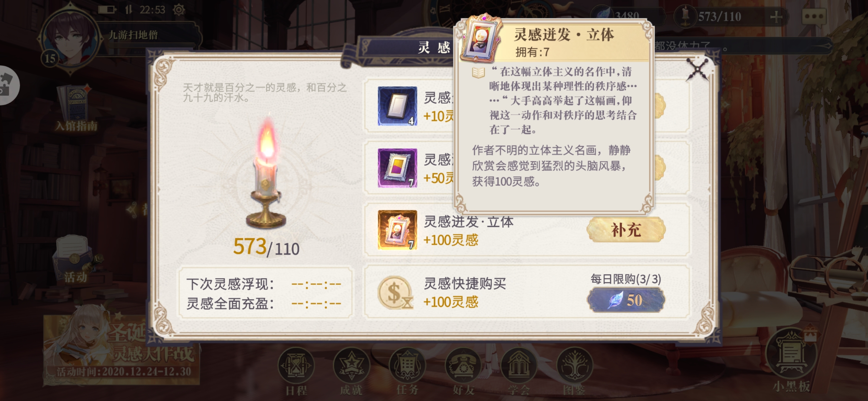Click 补充 button for 灵感迸发·立体
This screenshot has width=868, height=401.
[626, 230]
